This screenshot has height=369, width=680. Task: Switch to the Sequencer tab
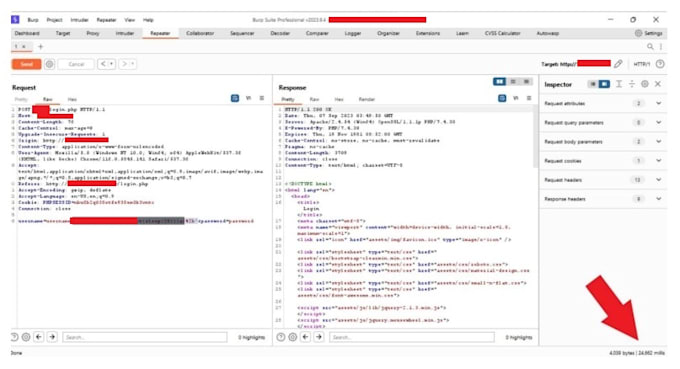(x=242, y=33)
